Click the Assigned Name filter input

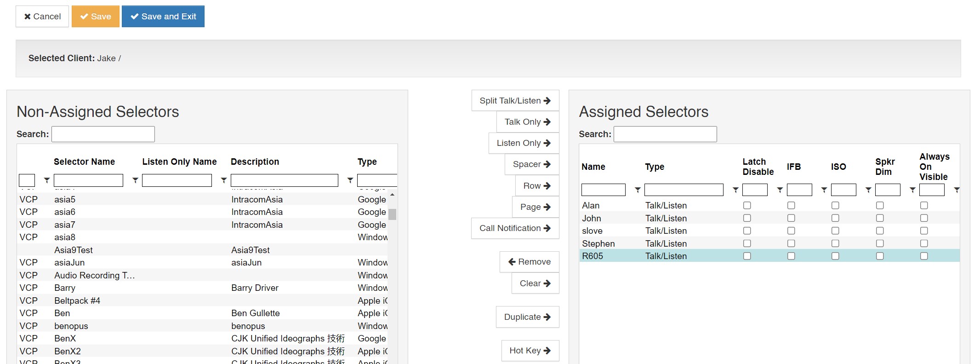(604, 190)
